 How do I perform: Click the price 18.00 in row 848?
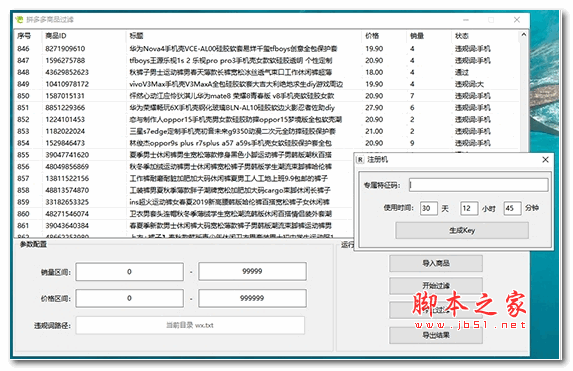pyautogui.click(x=374, y=72)
